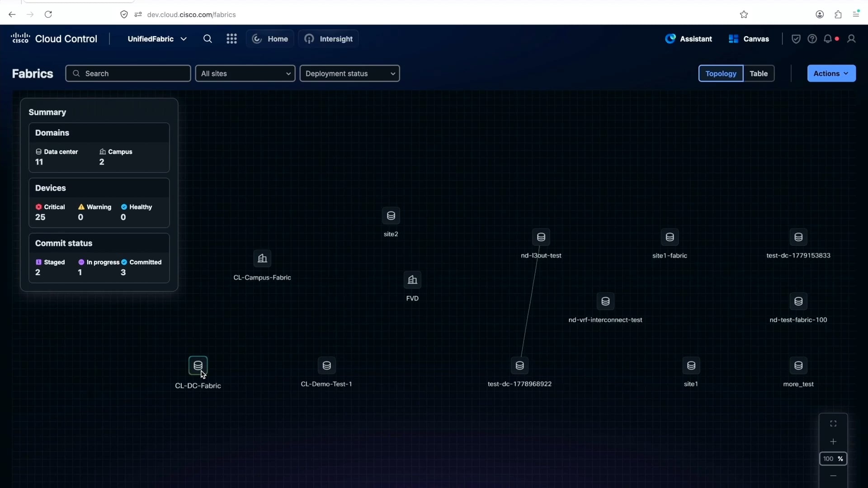Open the CL-DC-Fabric node
868x488 pixels.
coord(198,366)
